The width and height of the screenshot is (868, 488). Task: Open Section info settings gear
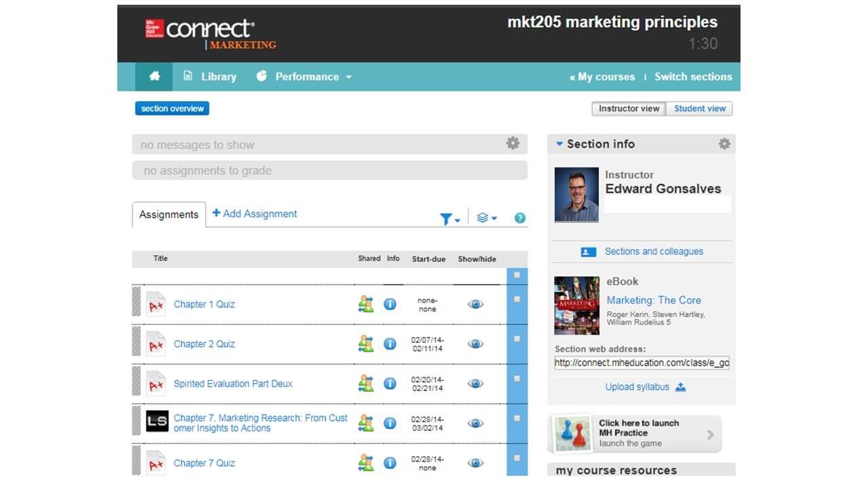pos(724,144)
